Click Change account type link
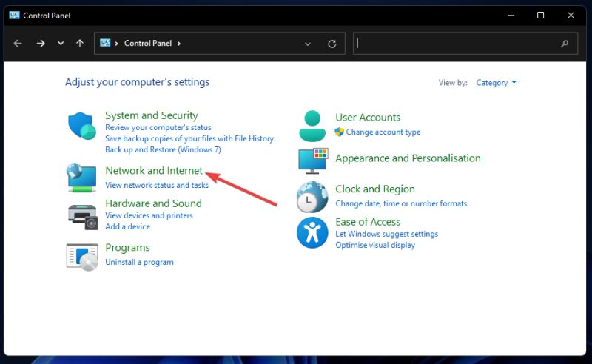 tap(383, 132)
